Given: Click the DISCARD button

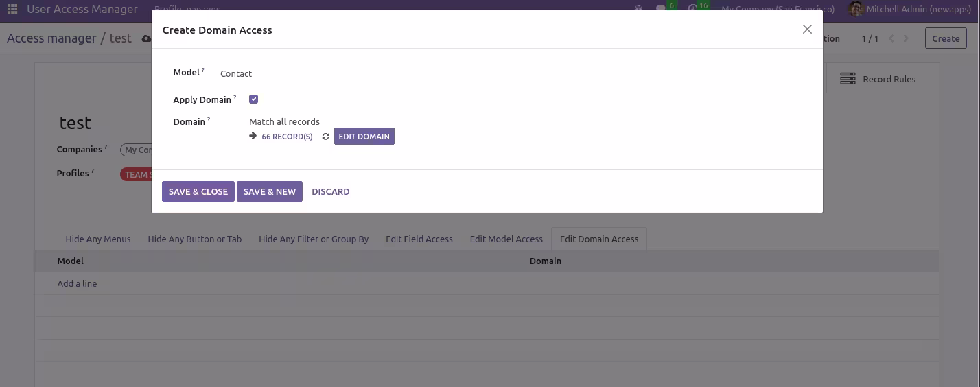Looking at the screenshot, I should coord(331,191).
